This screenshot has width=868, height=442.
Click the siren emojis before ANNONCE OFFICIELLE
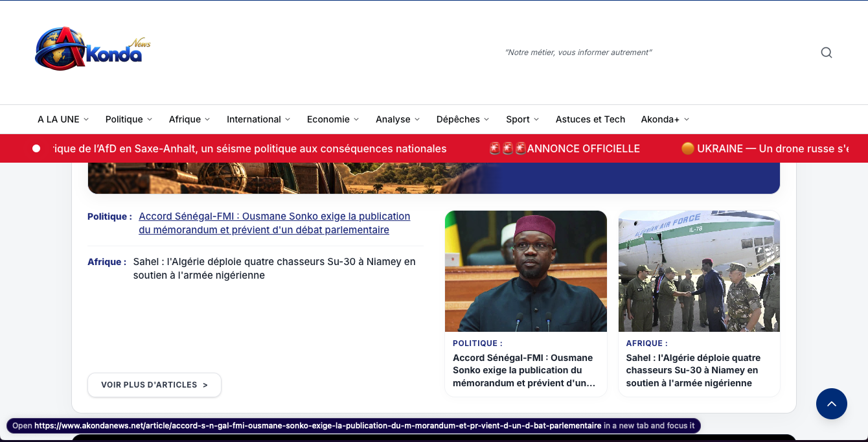tap(507, 148)
